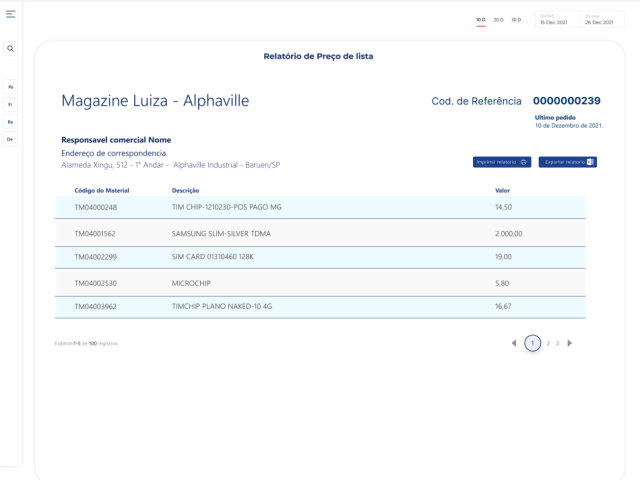Go to previous page arrow
This screenshot has height=480, width=640.
coord(514,343)
